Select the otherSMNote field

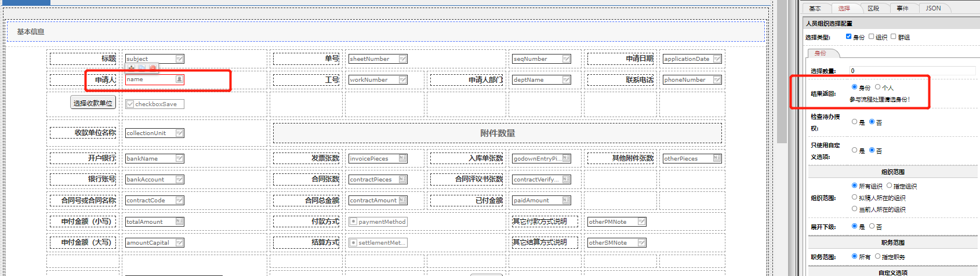click(617, 242)
